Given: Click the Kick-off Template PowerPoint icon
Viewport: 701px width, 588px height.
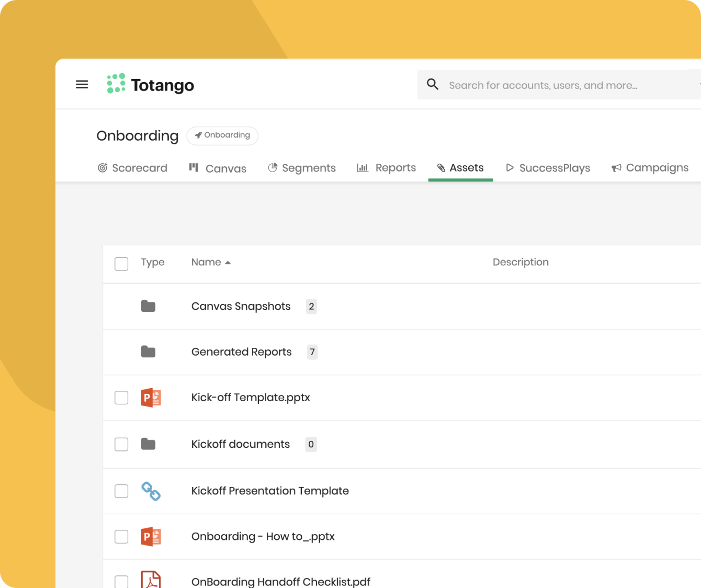Looking at the screenshot, I should point(151,398).
